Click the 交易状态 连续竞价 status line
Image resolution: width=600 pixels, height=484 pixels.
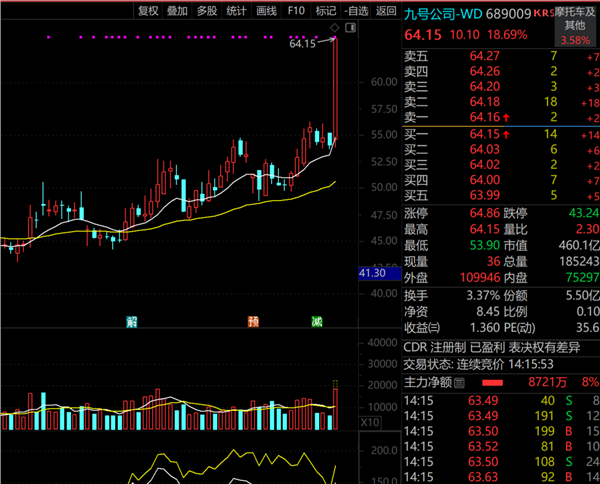tap(478, 364)
